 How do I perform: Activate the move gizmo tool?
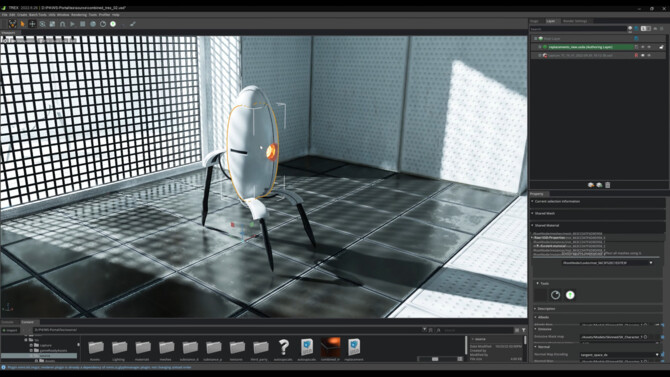click(x=32, y=24)
